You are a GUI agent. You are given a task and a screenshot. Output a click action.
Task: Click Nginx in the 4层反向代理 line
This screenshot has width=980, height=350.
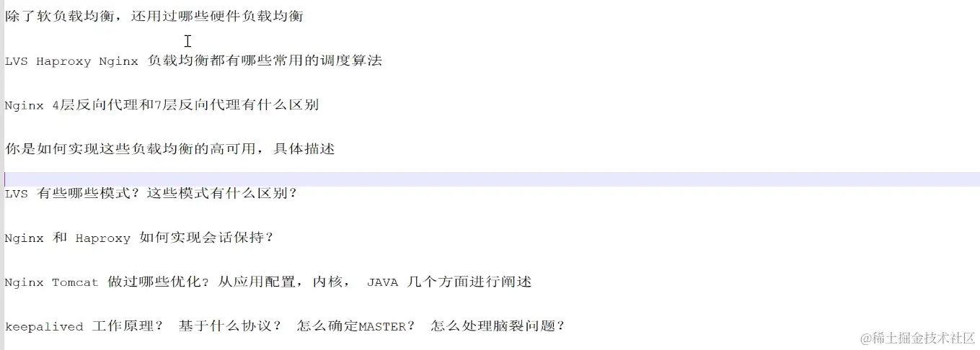coord(24,105)
